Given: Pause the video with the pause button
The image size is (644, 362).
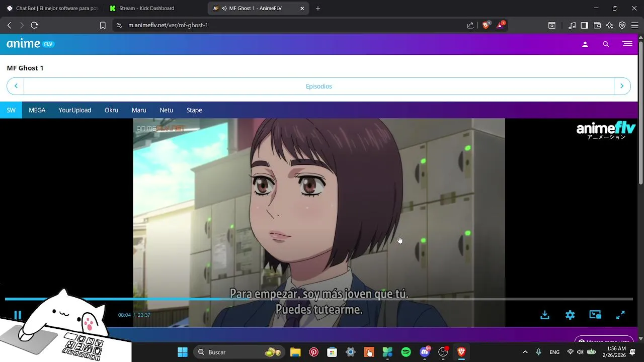Looking at the screenshot, I should (x=18, y=315).
